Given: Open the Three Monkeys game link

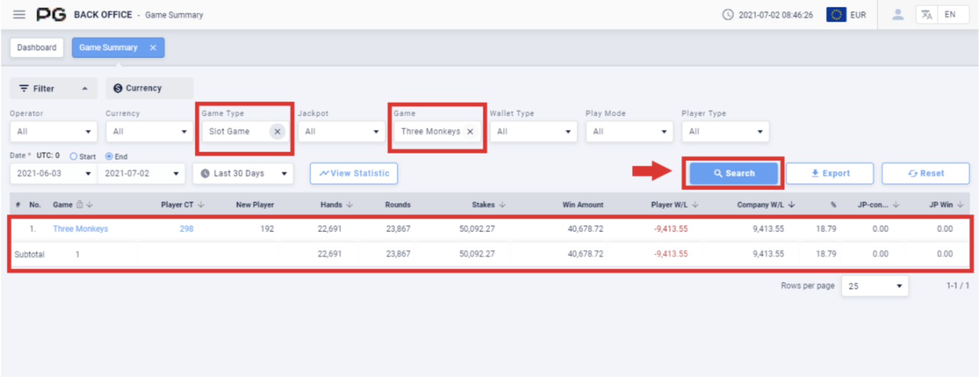Looking at the screenshot, I should [80, 228].
